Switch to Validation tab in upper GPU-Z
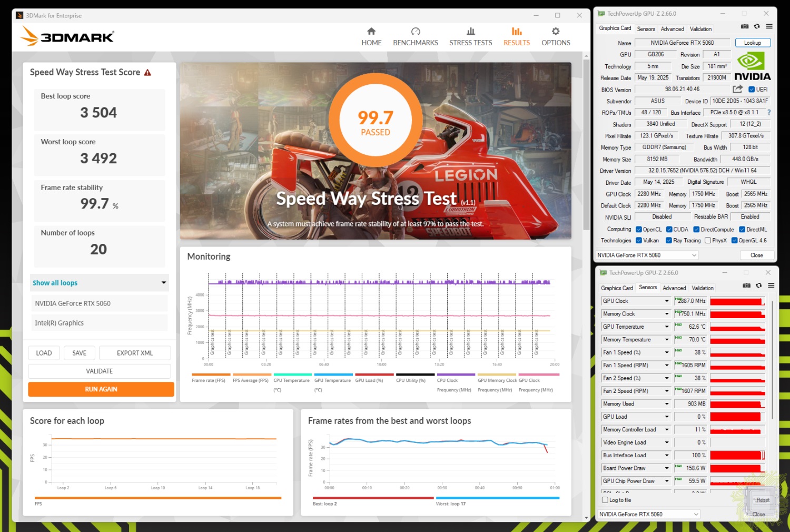Image resolution: width=790 pixels, height=532 pixels. (700, 29)
